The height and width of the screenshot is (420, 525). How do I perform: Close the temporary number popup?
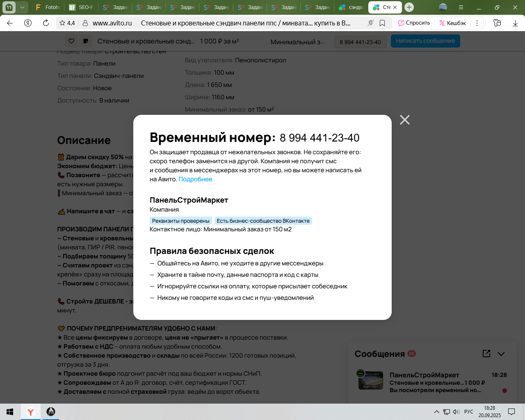point(404,120)
